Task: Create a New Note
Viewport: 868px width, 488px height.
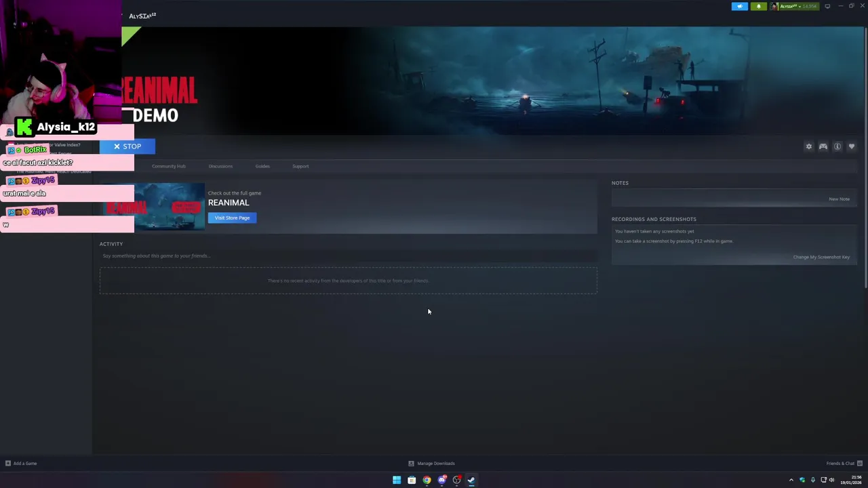Action: (839, 199)
